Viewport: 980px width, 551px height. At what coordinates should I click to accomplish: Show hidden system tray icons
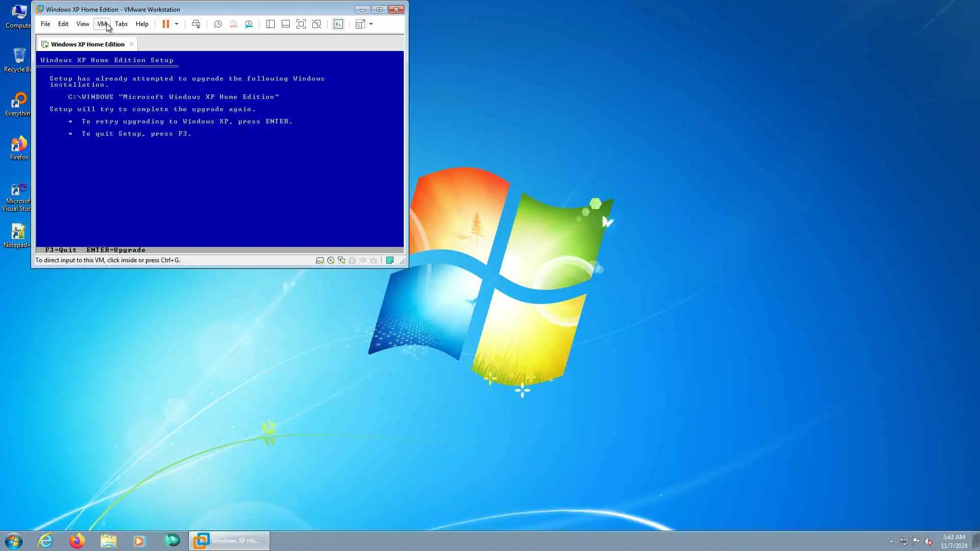(x=891, y=541)
